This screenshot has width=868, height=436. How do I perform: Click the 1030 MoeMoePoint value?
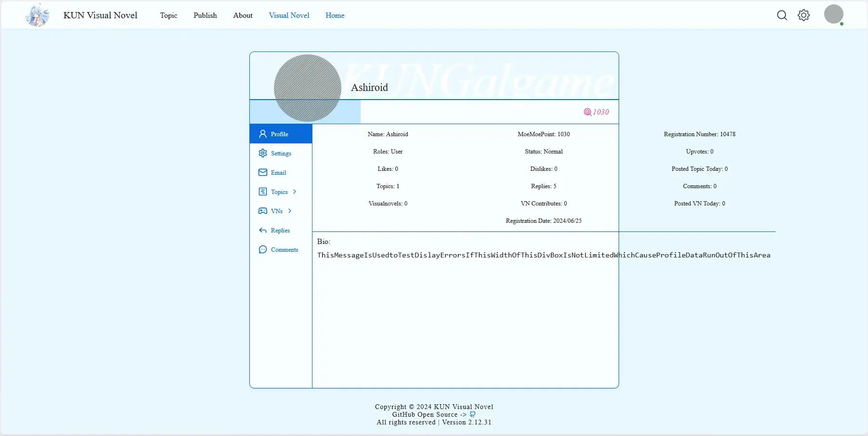pos(601,112)
